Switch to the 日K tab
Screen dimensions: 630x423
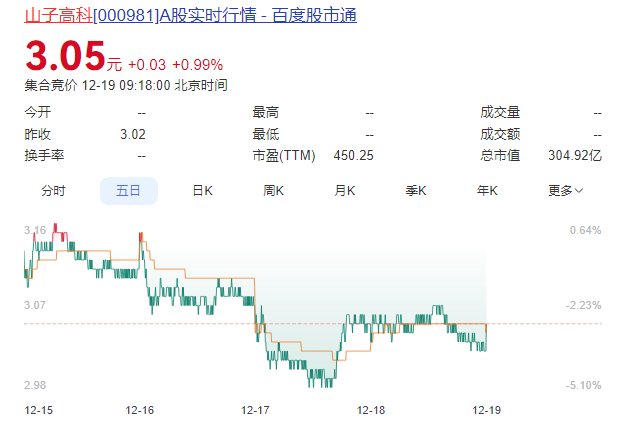[x=202, y=191]
